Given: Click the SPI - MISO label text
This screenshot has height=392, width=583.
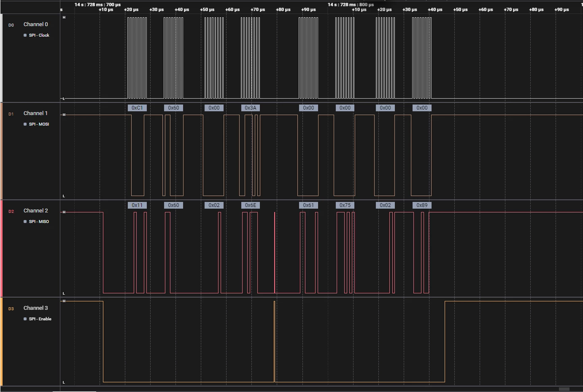Looking at the screenshot, I should pyautogui.click(x=39, y=222).
